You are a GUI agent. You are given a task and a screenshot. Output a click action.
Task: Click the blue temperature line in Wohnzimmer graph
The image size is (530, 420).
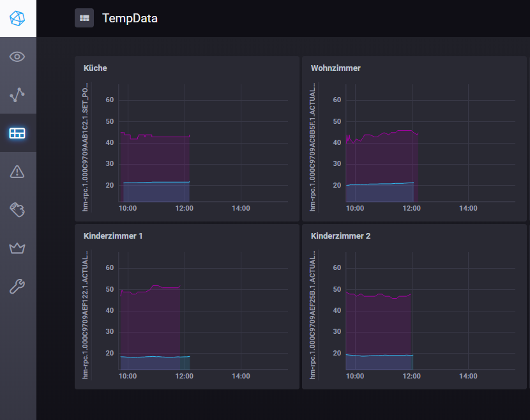coord(383,184)
